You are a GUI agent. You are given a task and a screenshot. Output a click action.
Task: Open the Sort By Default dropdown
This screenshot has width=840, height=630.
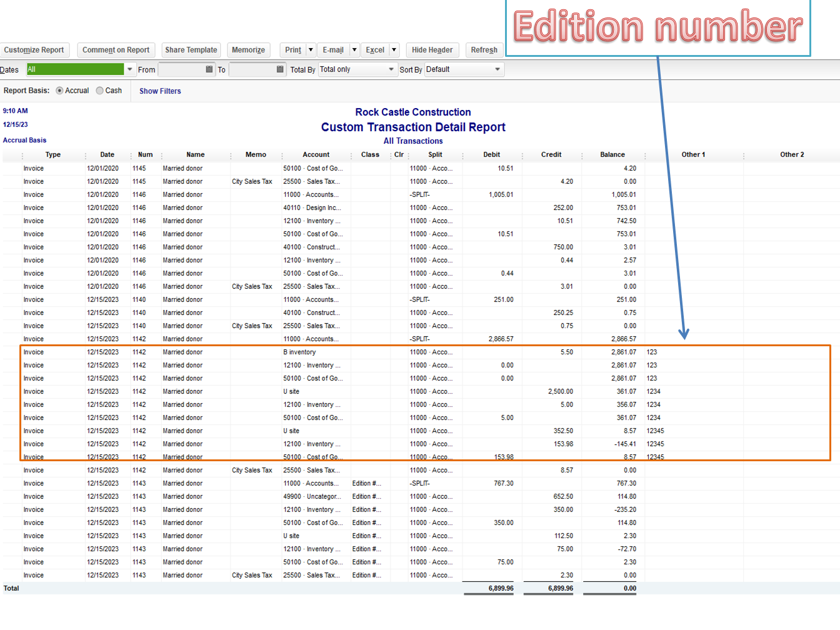click(497, 69)
